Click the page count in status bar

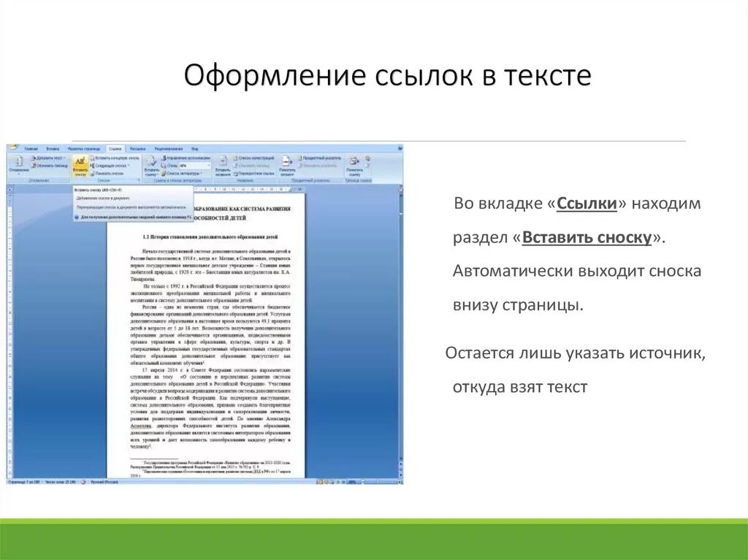pos(24,483)
